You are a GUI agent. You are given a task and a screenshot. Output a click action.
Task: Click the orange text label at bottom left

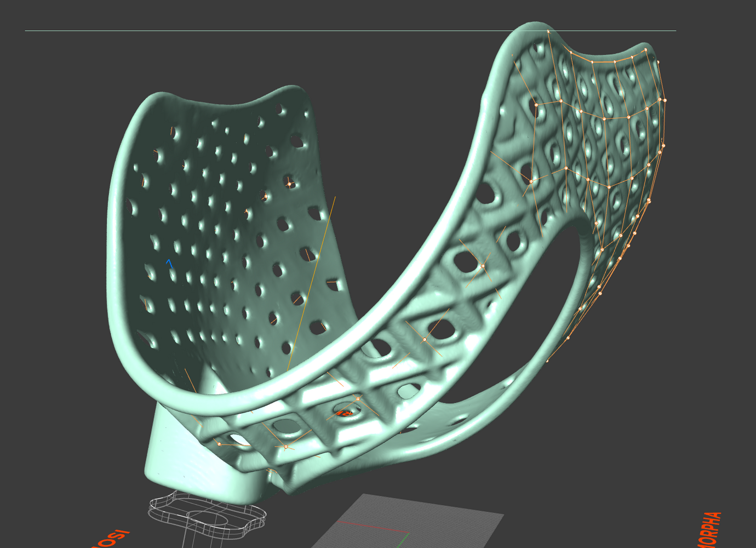[112, 539]
